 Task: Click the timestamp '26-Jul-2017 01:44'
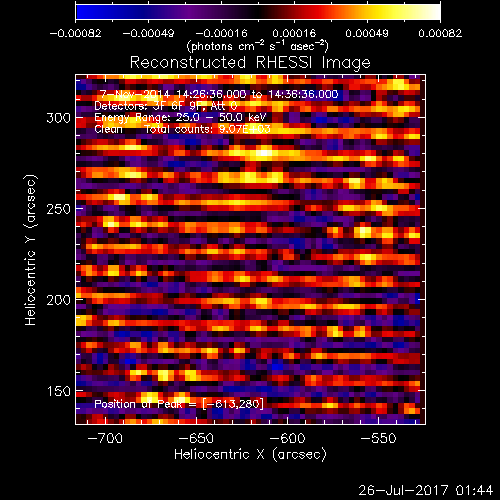426,490
